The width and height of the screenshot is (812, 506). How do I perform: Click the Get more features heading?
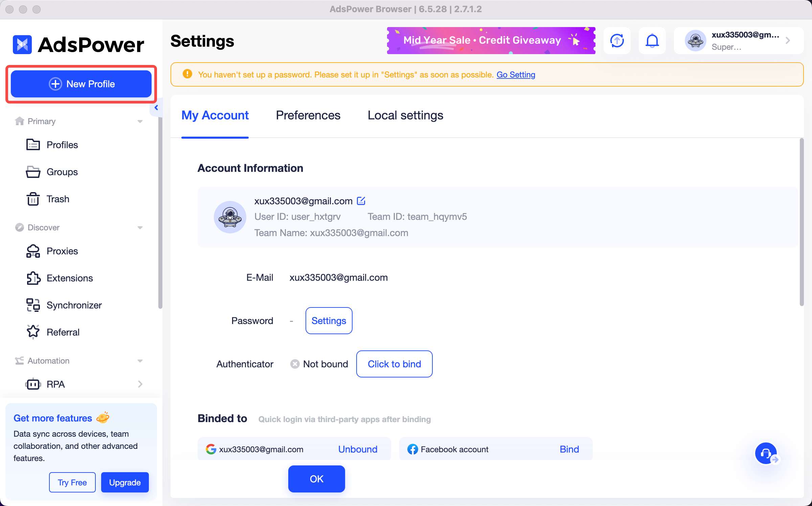coord(53,418)
